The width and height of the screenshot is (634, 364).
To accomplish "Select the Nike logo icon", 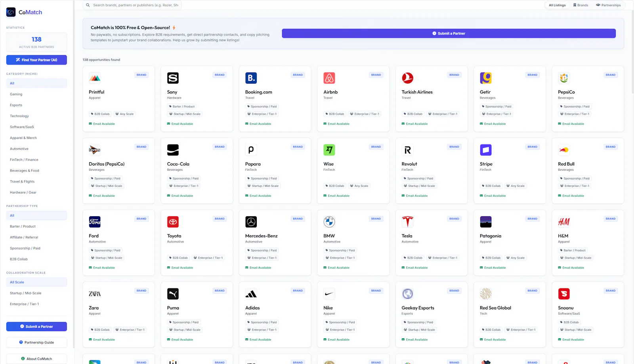I will [x=329, y=294].
